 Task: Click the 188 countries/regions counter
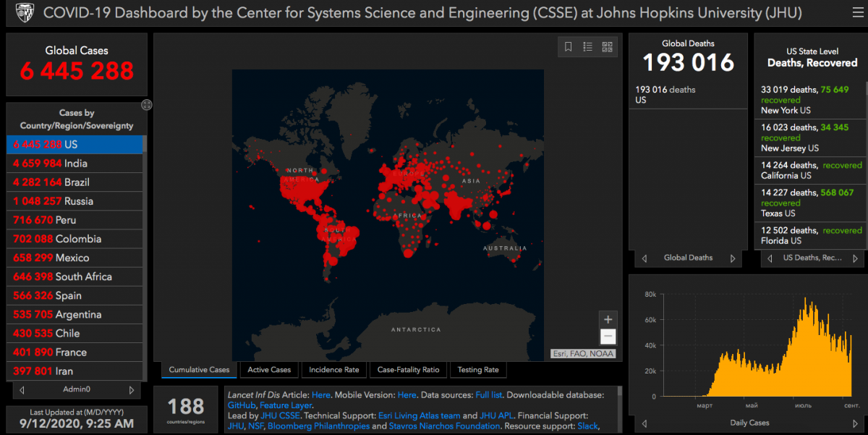tap(186, 410)
